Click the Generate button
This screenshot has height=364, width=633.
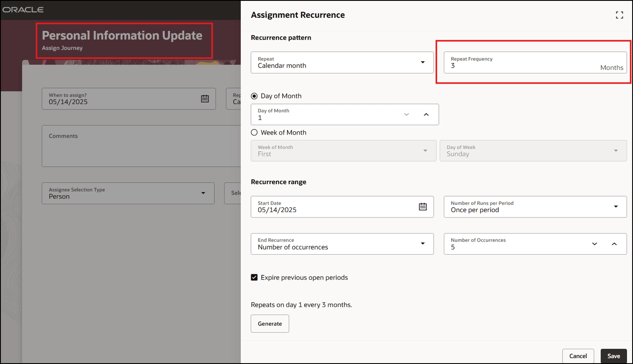click(x=270, y=324)
